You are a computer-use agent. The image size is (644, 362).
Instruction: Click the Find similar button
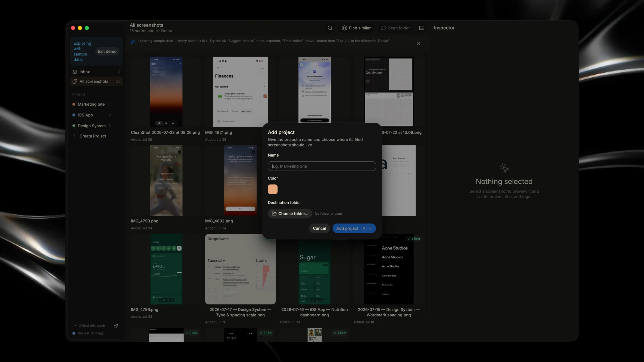(356, 28)
